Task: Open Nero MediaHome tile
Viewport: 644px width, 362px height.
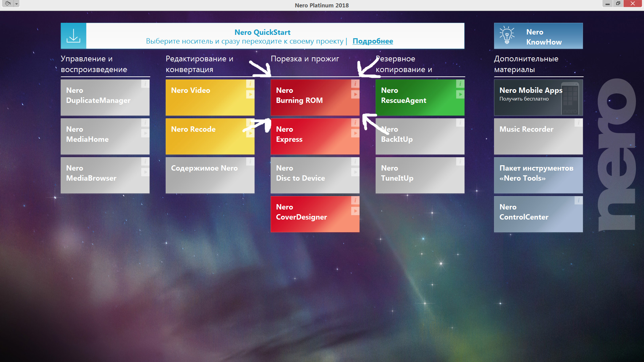Action: click(x=101, y=137)
